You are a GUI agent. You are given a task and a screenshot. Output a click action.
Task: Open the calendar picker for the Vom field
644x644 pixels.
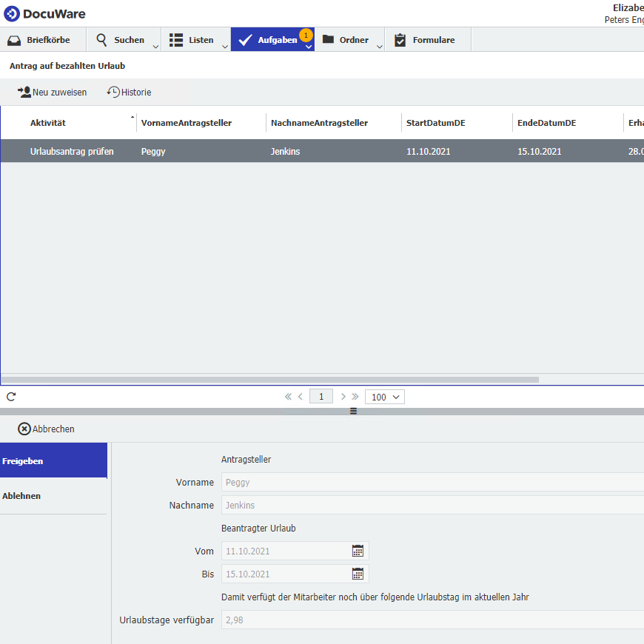pyautogui.click(x=358, y=551)
